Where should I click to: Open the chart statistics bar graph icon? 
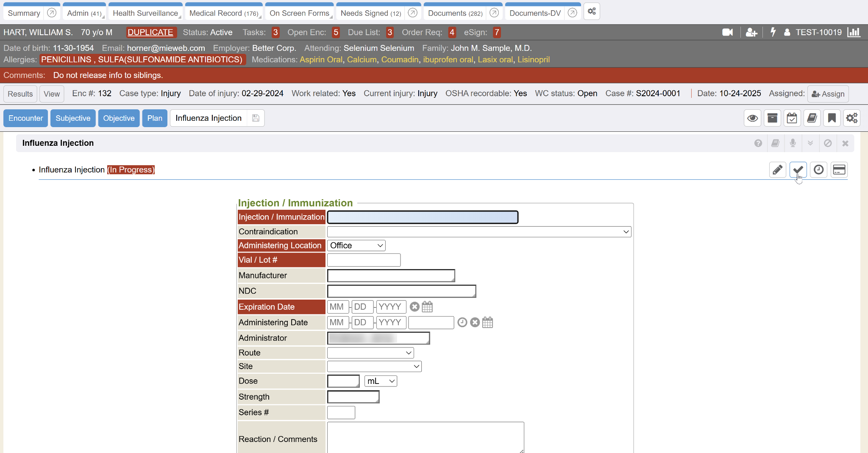[853, 32]
